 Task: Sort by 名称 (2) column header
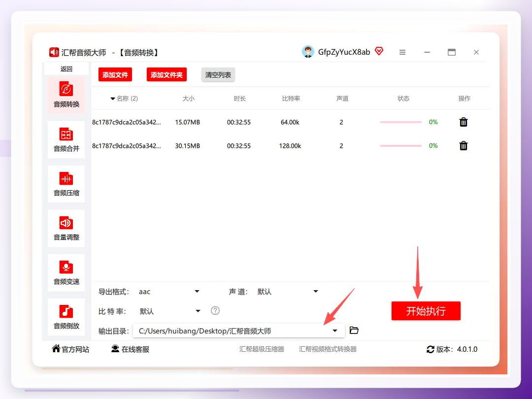coord(124,99)
